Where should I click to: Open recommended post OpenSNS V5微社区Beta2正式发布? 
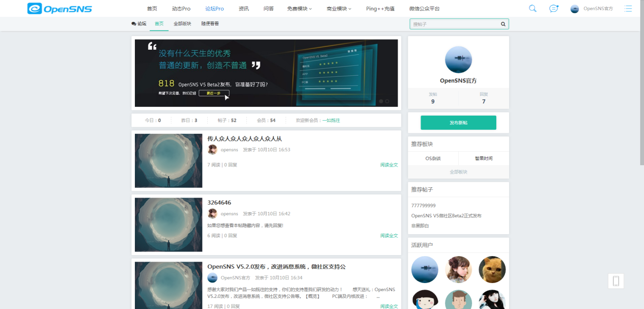(x=446, y=216)
